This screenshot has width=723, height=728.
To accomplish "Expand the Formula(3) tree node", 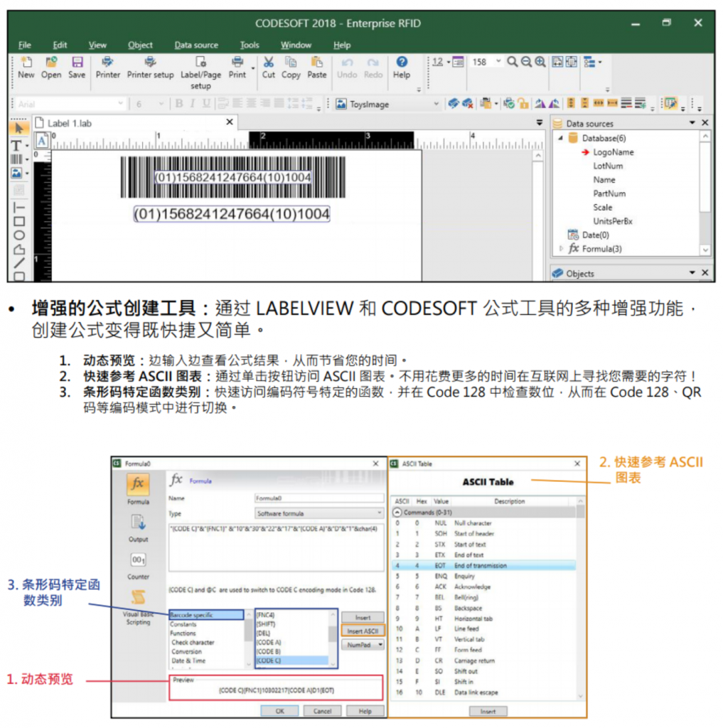I will 562,249.
